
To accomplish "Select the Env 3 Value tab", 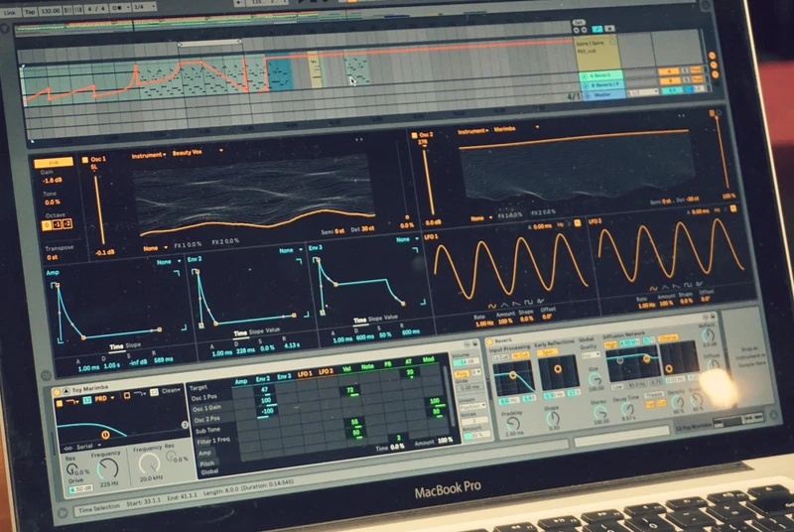I will [x=390, y=317].
